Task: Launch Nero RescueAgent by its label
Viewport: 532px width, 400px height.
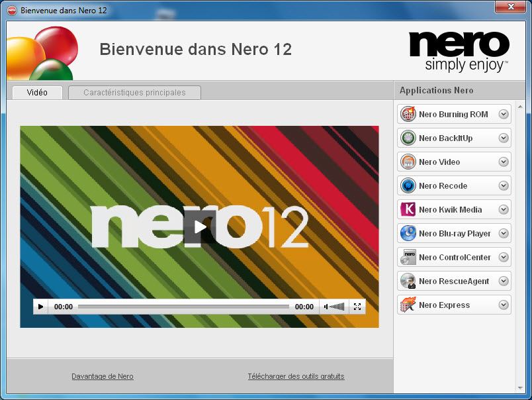Action: click(454, 281)
